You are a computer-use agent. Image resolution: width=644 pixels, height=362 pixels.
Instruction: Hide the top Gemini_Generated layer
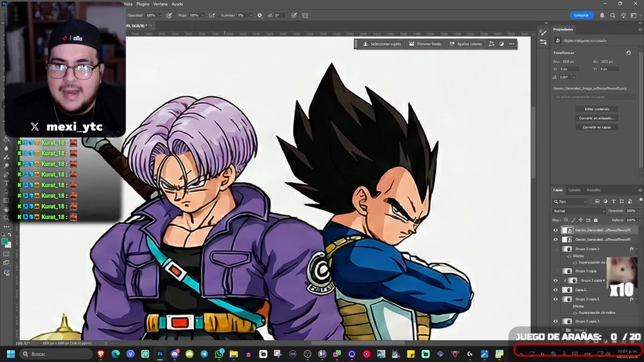click(x=555, y=230)
